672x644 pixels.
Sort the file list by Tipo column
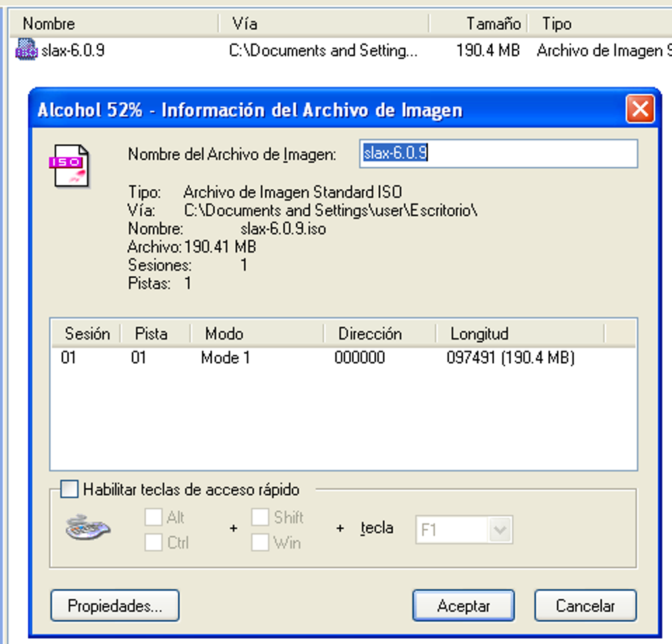[x=600, y=24]
